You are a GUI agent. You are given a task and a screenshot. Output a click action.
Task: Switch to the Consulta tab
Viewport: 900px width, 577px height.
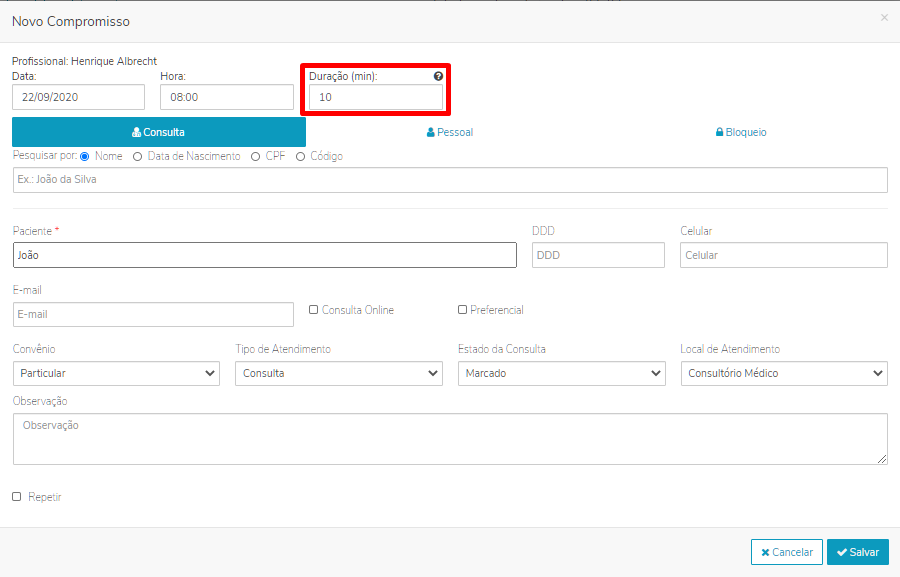(x=159, y=132)
